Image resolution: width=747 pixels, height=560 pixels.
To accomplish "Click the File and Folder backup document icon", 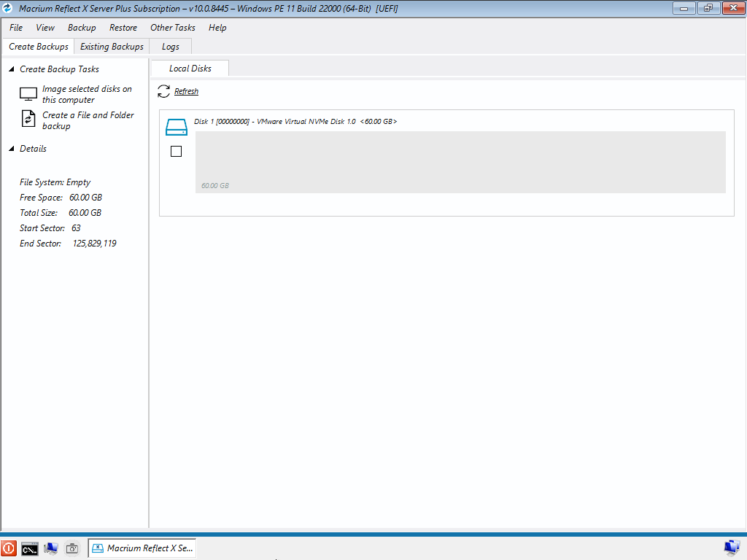I will 28,120.
